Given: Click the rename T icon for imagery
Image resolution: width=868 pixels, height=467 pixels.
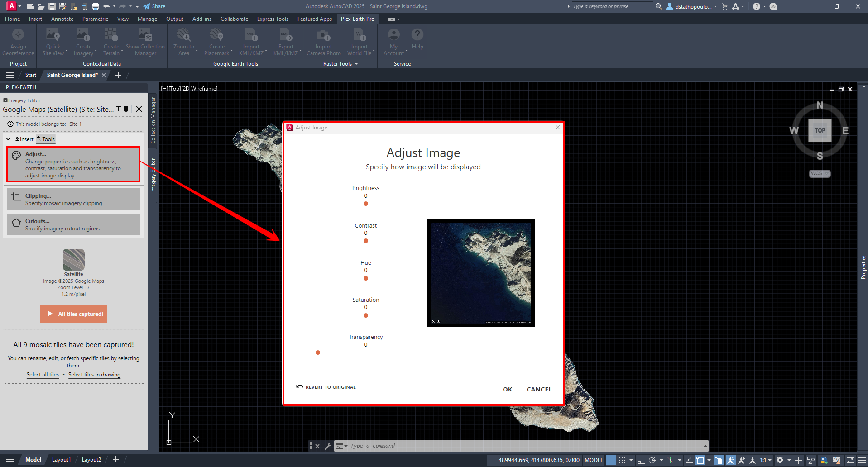Looking at the screenshot, I should [x=119, y=109].
